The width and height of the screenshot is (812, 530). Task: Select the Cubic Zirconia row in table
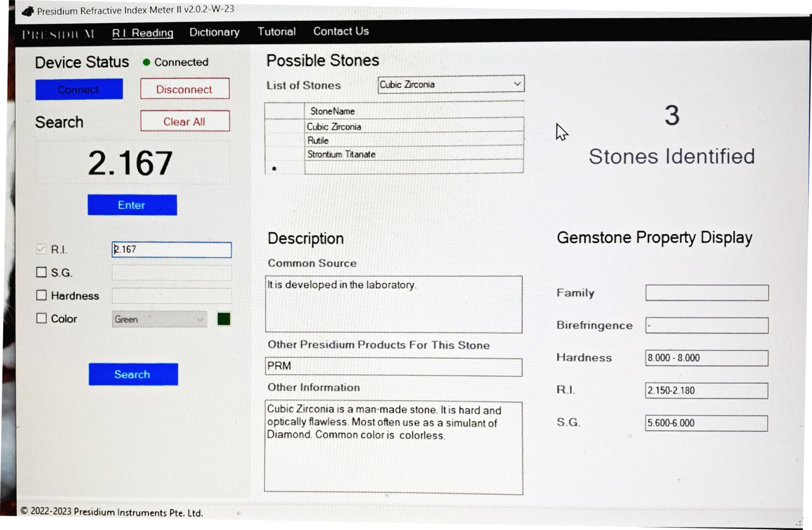394,126
